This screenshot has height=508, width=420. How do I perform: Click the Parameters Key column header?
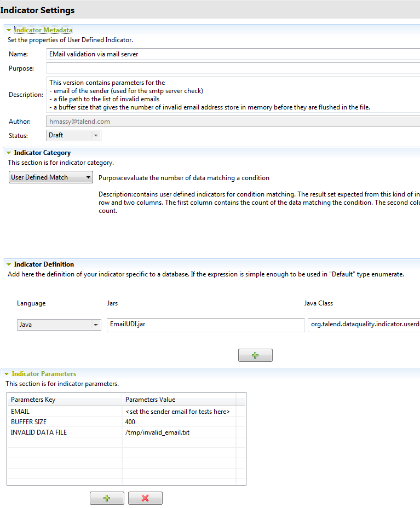[x=65, y=400]
